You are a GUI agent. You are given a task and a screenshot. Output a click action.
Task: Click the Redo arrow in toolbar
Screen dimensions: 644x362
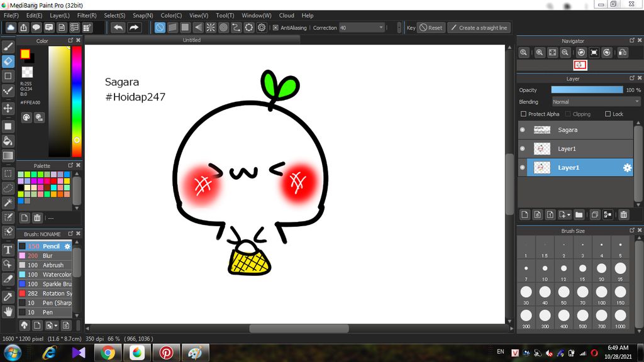click(134, 28)
